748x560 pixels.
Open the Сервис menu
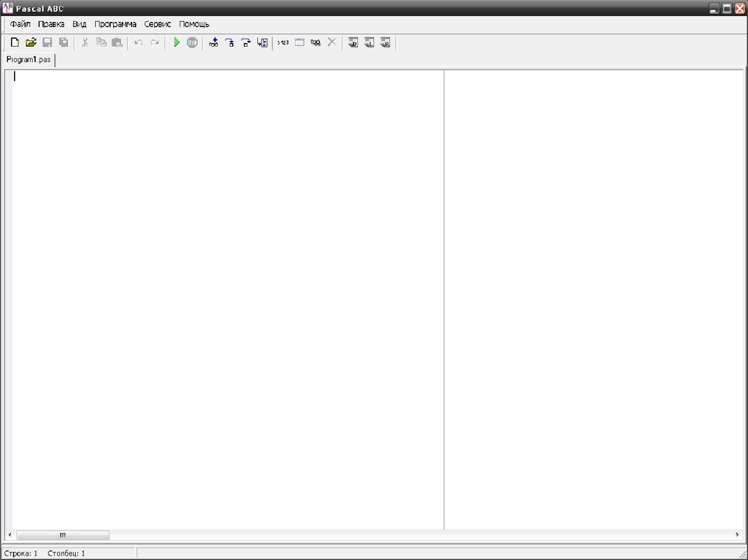(158, 24)
